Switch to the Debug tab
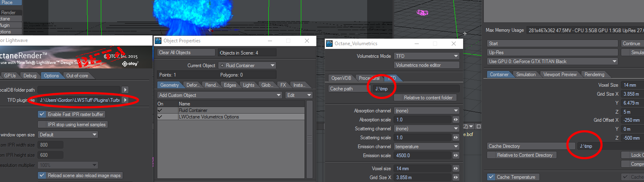Screen dimensions: 644x182 point(30,76)
